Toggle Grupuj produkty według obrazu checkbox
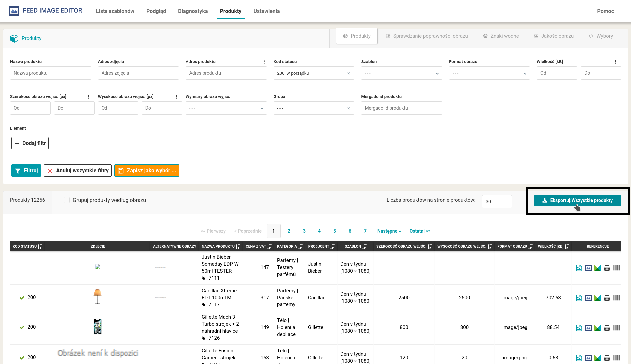Screen dimensions: 631x364 [67, 200]
